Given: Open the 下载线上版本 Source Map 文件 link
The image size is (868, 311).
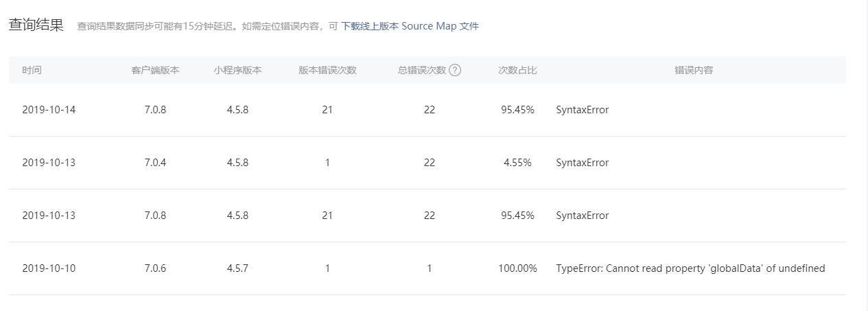Looking at the screenshot, I should coord(410,26).
